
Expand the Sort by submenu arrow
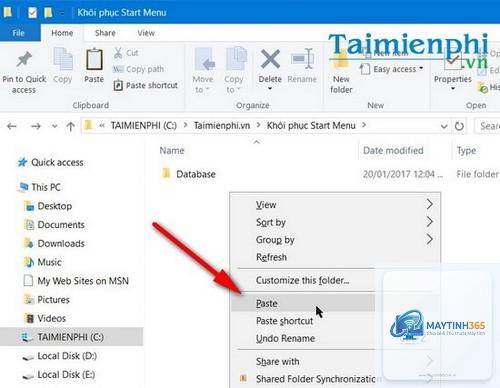(429, 222)
